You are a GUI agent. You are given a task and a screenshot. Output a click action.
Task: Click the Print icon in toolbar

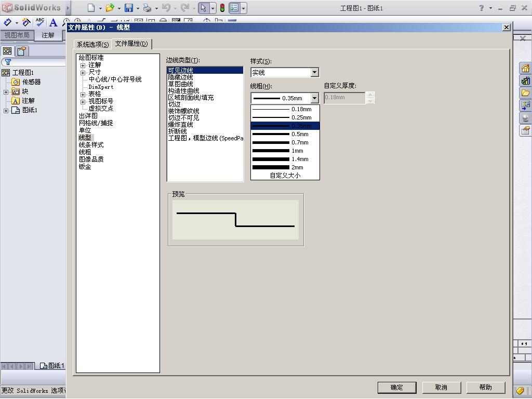[x=147, y=7]
